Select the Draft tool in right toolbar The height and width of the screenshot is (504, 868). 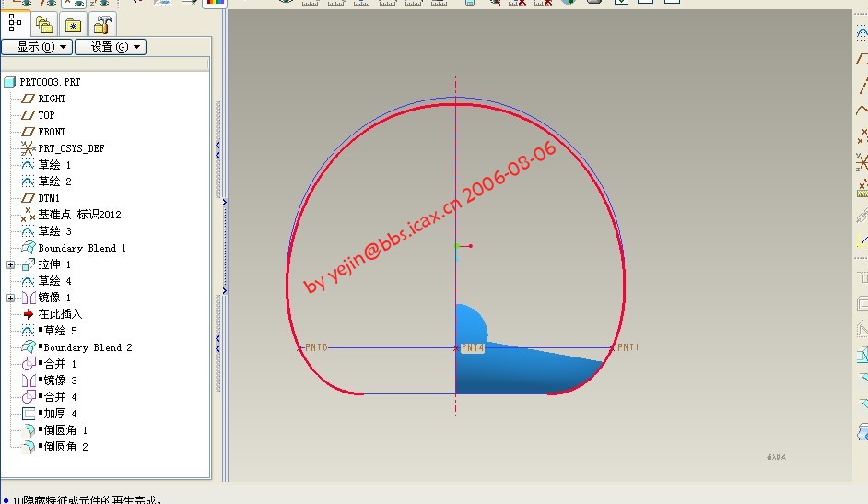[x=862, y=355]
